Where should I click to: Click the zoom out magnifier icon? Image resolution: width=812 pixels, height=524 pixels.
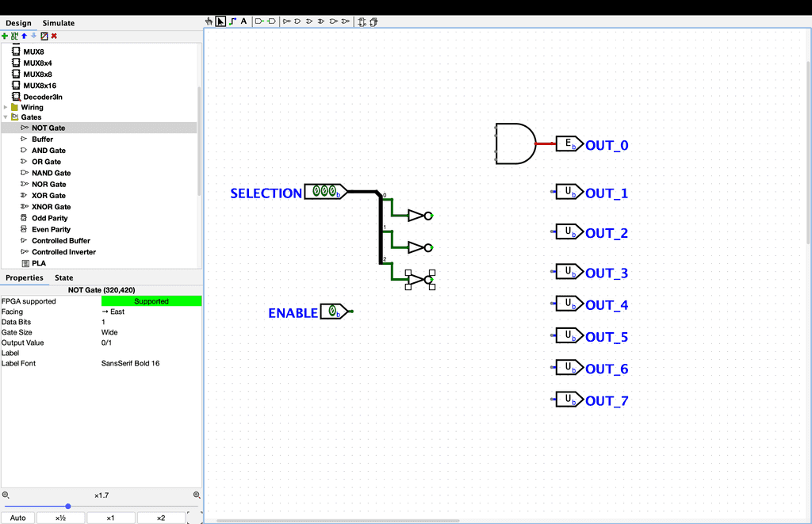[x=6, y=495]
